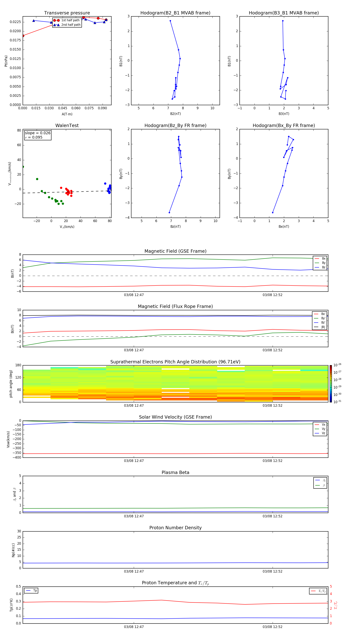This screenshot has height=644, width=351.
Task: Select "Magnetic Field (Flux Rope Frame)" title
Action: (x=175, y=307)
